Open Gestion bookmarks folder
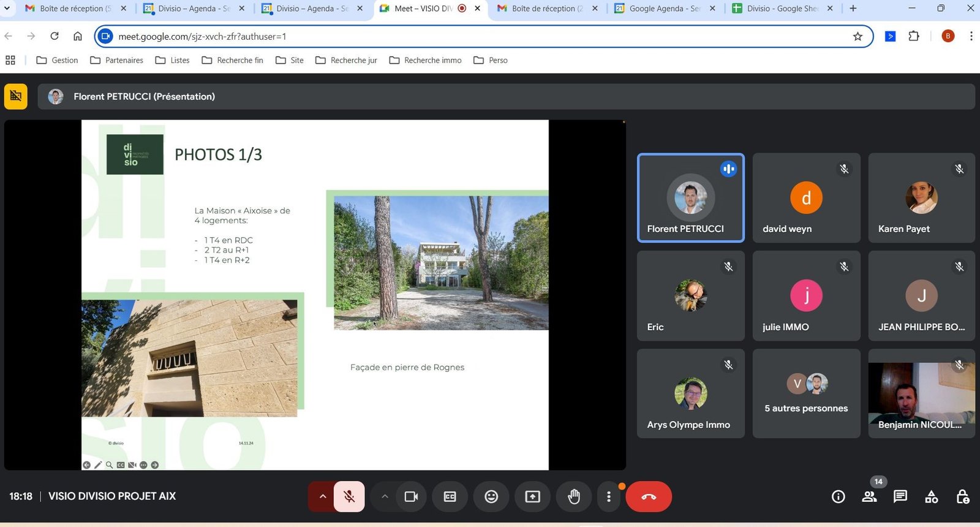Viewport: 980px width, 527px height. pyautogui.click(x=57, y=60)
